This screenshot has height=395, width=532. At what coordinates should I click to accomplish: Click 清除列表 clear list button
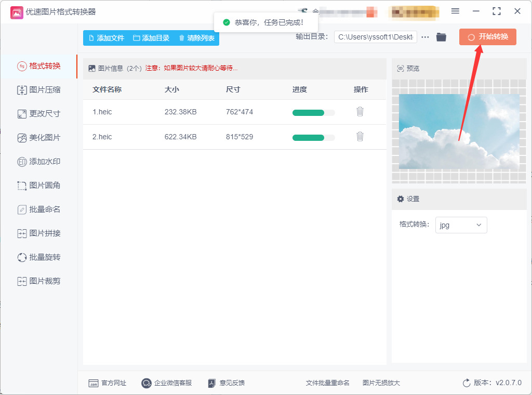(x=197, y=38)
